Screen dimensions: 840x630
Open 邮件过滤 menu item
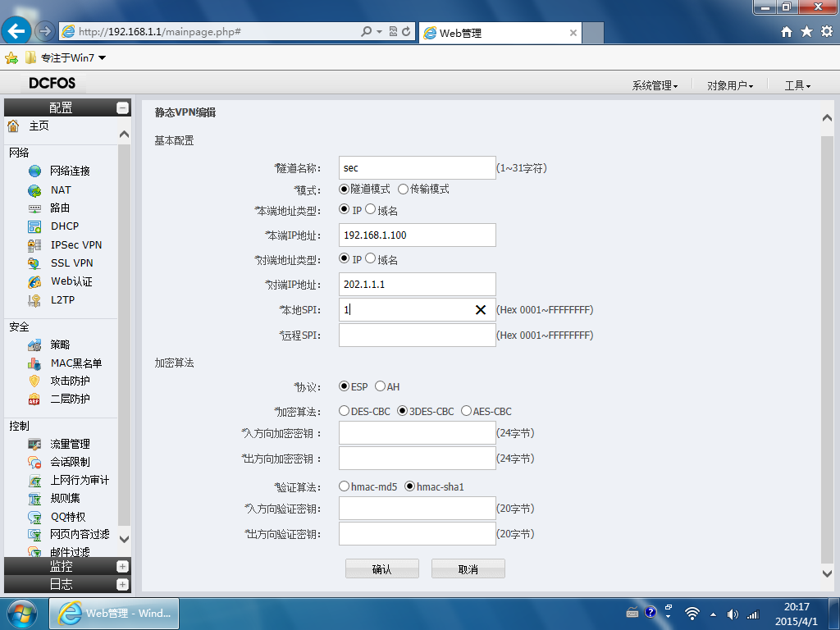[71, 552]
